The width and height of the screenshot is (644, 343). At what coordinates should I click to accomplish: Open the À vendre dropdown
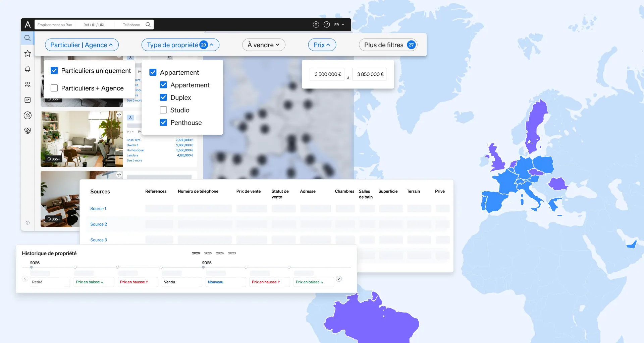click(264, 45)
